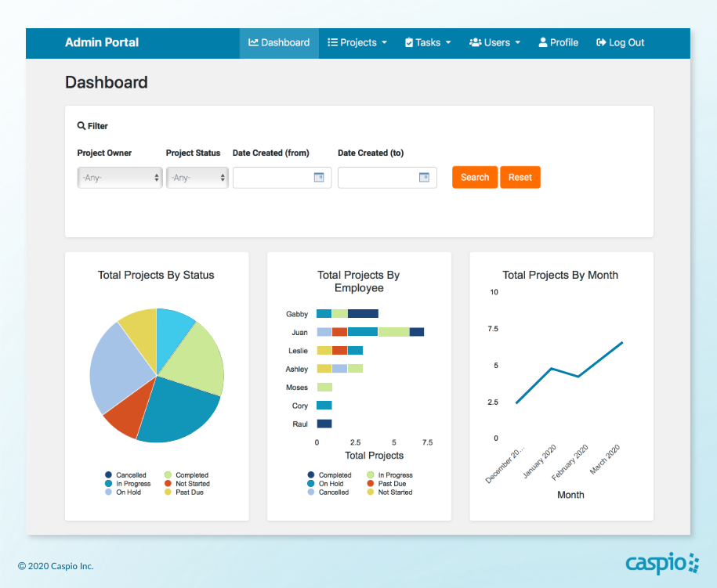Click the Profile person icon in navbar
The image size is (717, 588).
pos(543,43)
